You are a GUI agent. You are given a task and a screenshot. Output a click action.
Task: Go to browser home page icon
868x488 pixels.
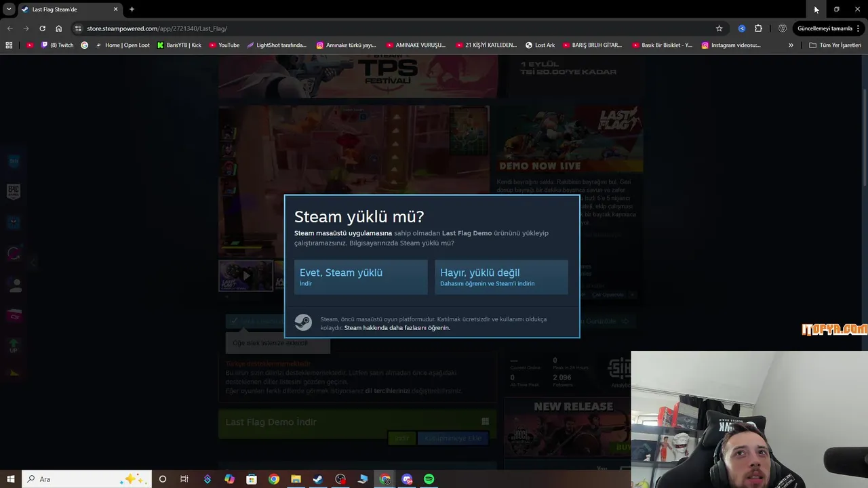point(58,28)
